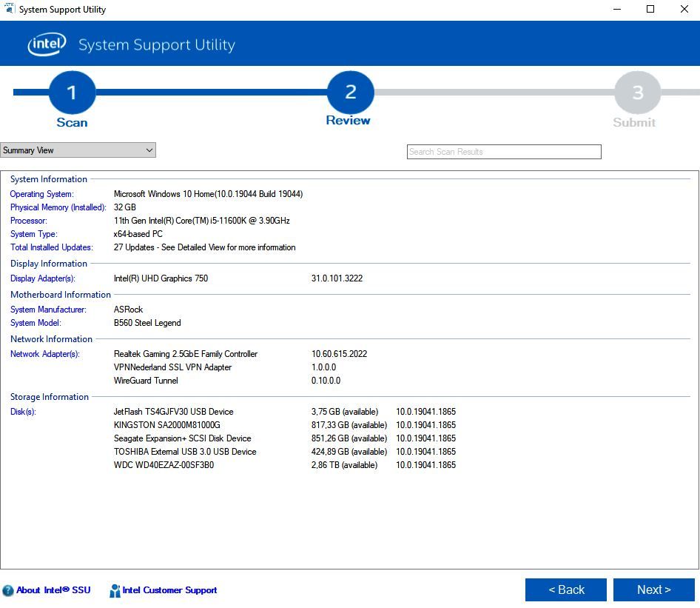Click Intel(R) UHD Graphics 750 entry
Screen dimensions: 700x608
click(x=161, y=278)
